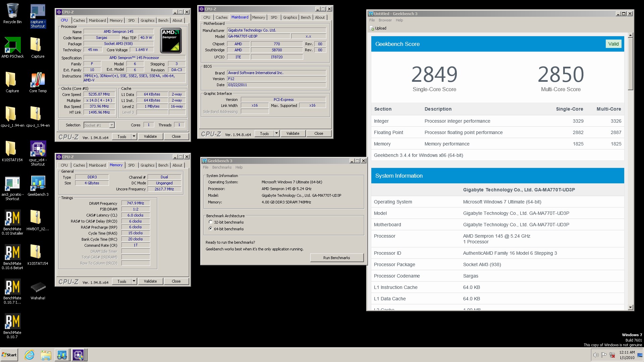Open the K10STAT154 folder above the Wahaha! icon
This screenshot has height=362, width=644.
[38, 255]
